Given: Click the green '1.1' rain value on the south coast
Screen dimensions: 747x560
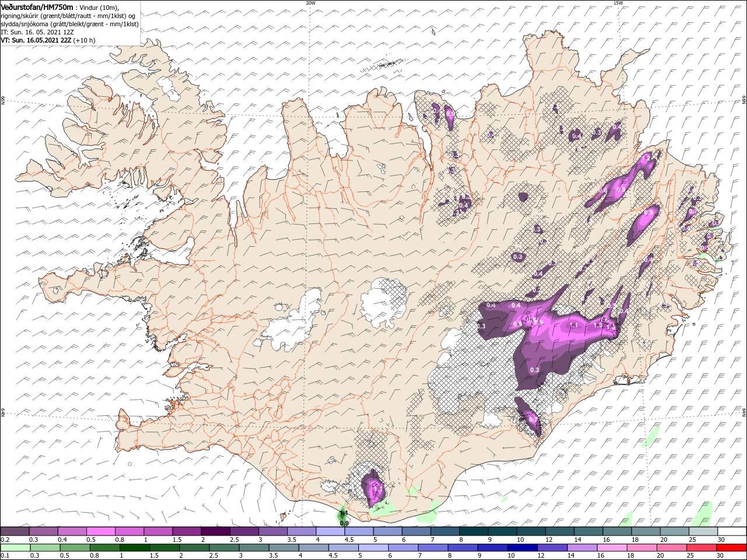Looking at the screenshot, I should pos(344,513).
